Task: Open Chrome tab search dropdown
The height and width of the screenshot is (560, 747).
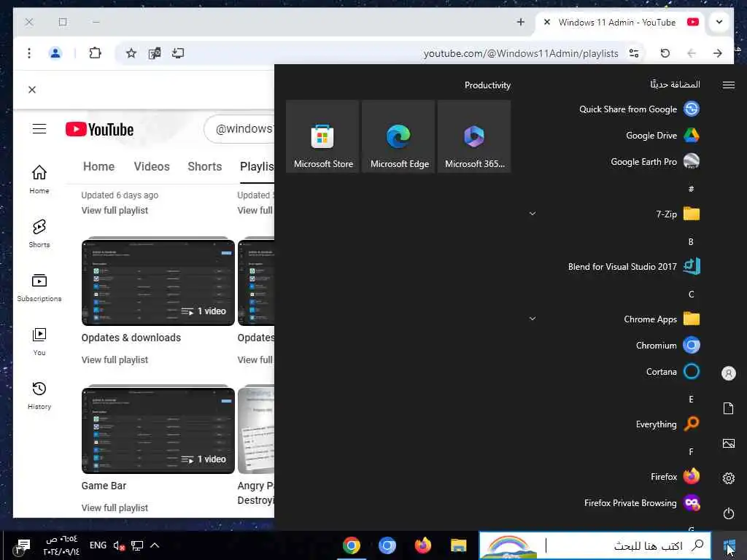Action: 719,22
